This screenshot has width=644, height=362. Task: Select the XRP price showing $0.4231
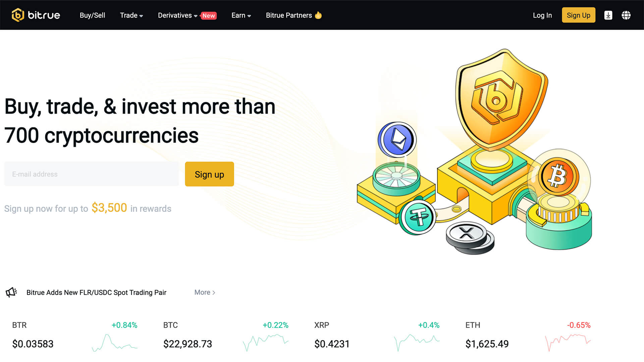[332, 344]
